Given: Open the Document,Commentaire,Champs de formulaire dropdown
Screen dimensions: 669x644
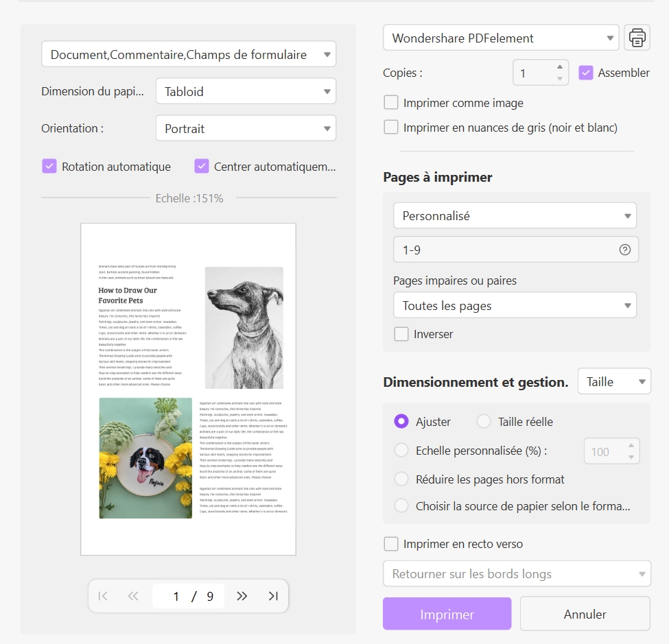Looking at the screenshot, I should click(189, 54).
